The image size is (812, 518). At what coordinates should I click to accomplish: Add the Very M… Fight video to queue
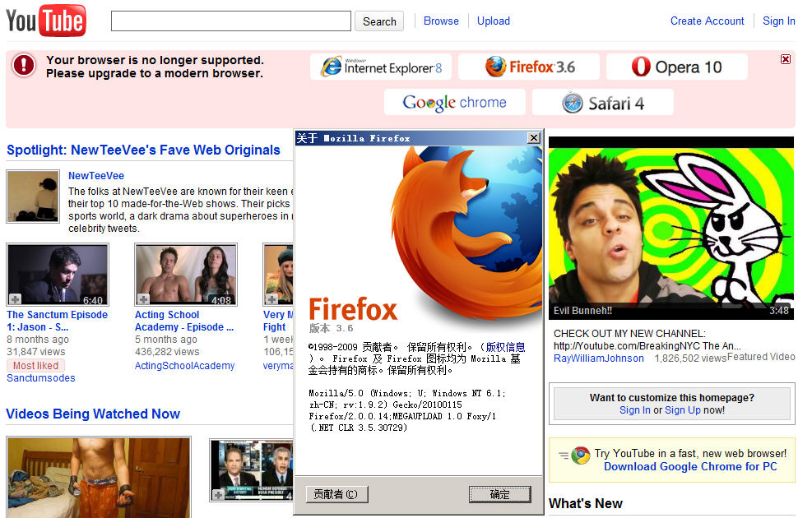[x=271, y=299]
